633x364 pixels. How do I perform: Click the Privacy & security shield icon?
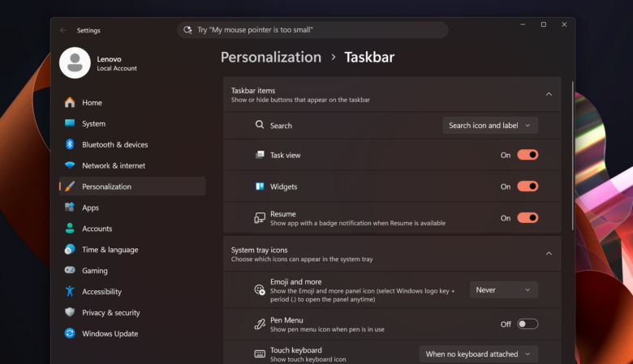[70, 312]
